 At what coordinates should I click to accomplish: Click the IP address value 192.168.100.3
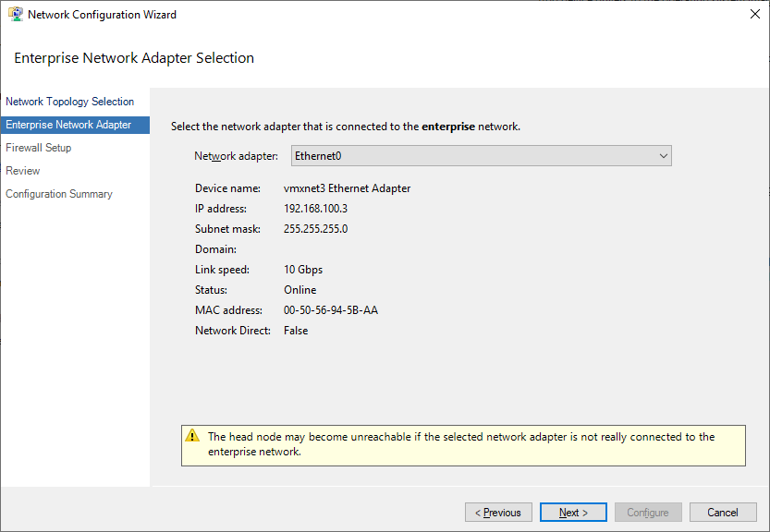coord(317,208)
